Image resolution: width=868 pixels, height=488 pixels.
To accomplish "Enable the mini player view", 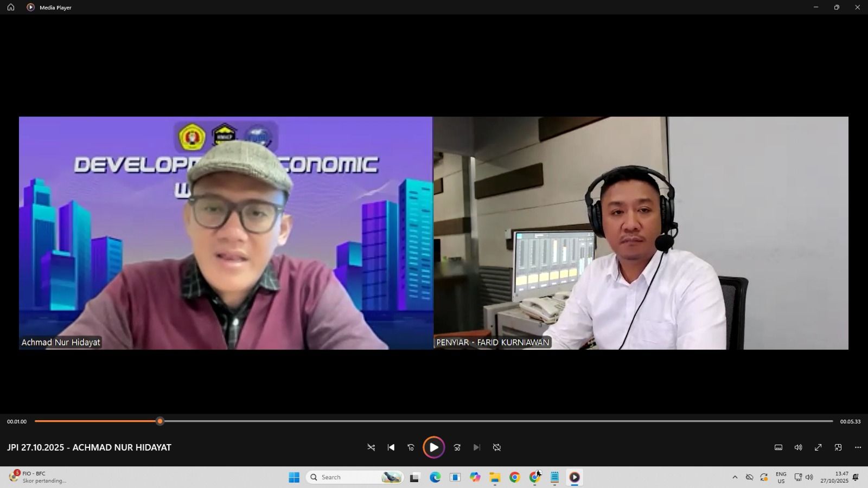I will click(x=838, y=447).
